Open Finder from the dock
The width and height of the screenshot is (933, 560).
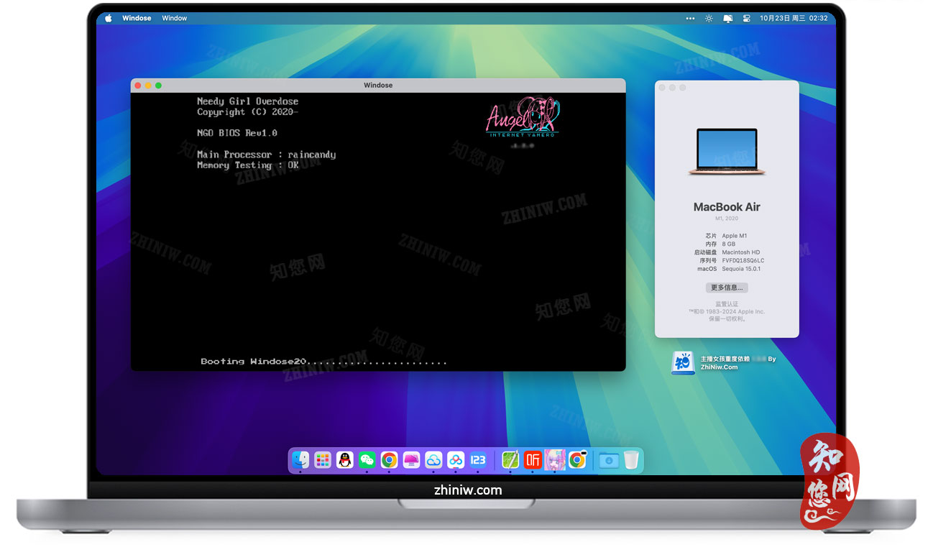[300, 460]
